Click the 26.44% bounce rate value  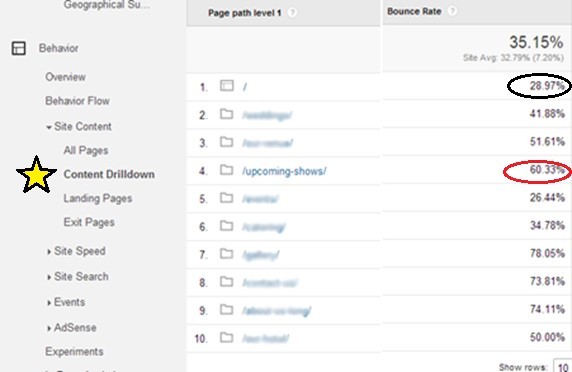pyautogui.click(x=547, y=197)
